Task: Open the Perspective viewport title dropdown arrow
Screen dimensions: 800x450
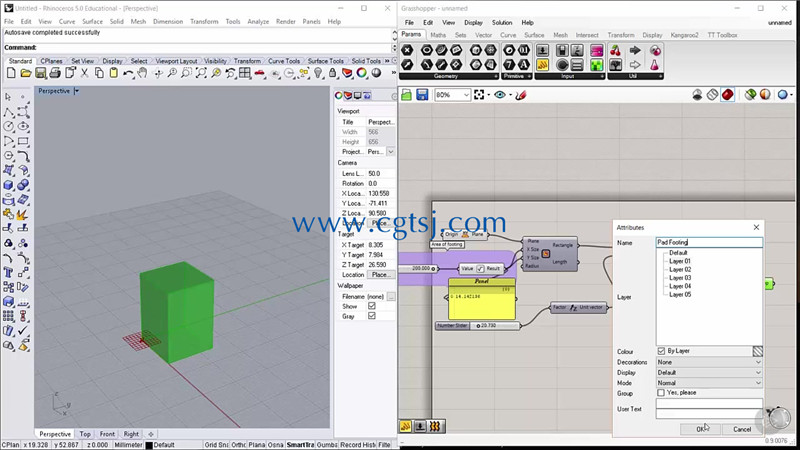Action: point(77,91)
